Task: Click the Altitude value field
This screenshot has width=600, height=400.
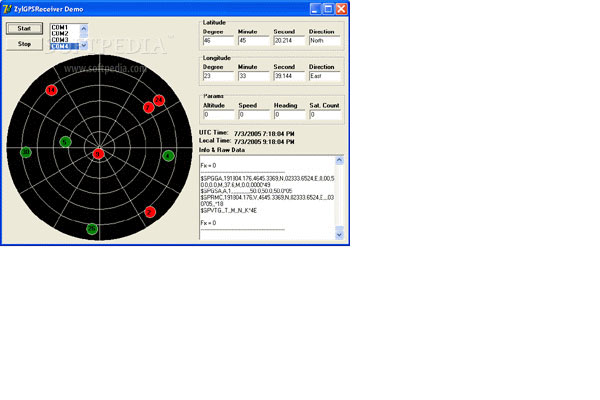Action: click(x=217, y=114)
